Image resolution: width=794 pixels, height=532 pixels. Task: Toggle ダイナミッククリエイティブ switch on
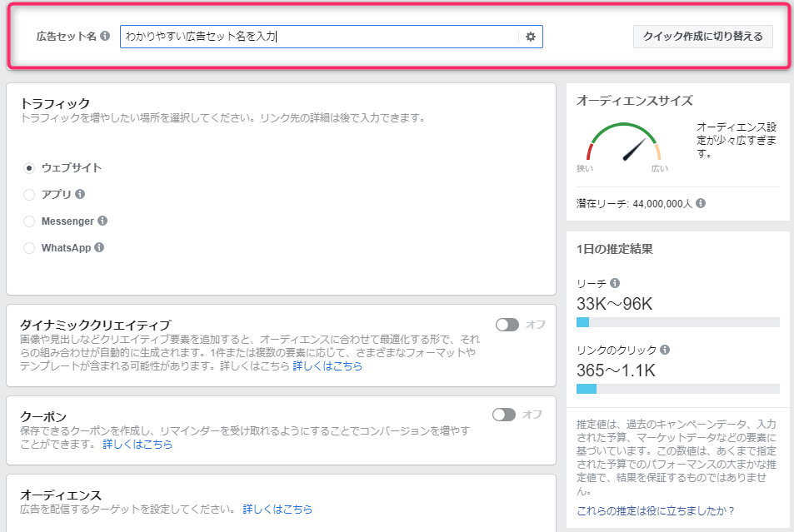click(507, 325)
